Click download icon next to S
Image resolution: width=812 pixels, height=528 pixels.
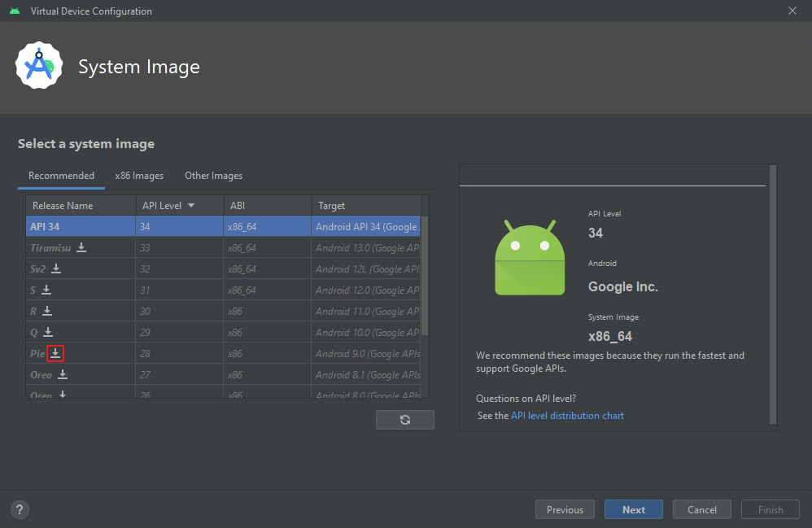[x=46, y=290]
